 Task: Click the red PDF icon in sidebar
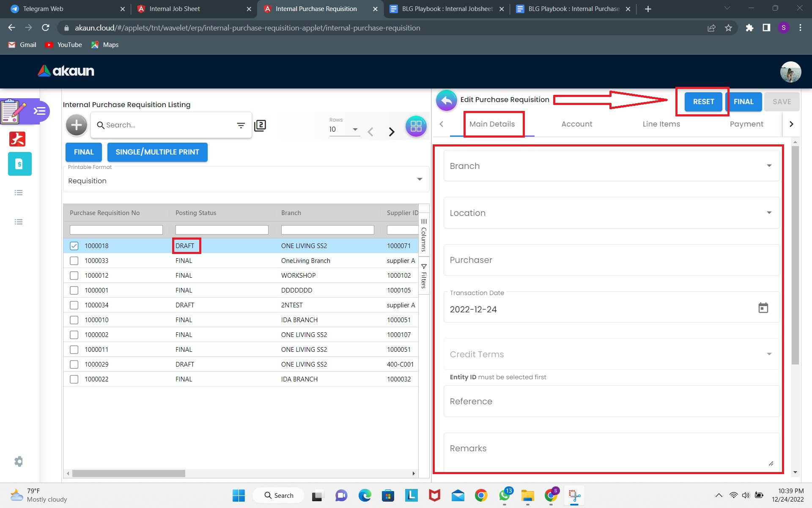(x=17, y=139)
